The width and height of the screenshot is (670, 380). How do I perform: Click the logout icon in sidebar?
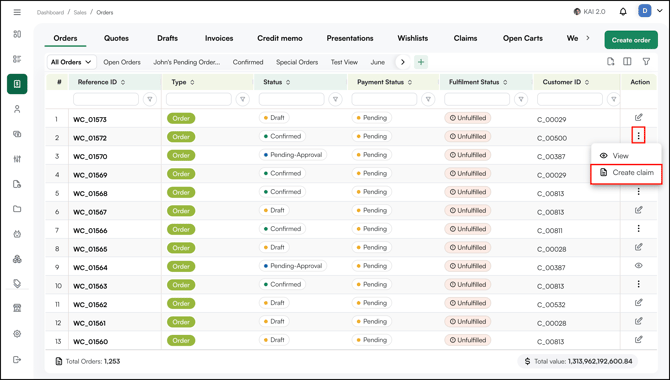tap(17, 359)
